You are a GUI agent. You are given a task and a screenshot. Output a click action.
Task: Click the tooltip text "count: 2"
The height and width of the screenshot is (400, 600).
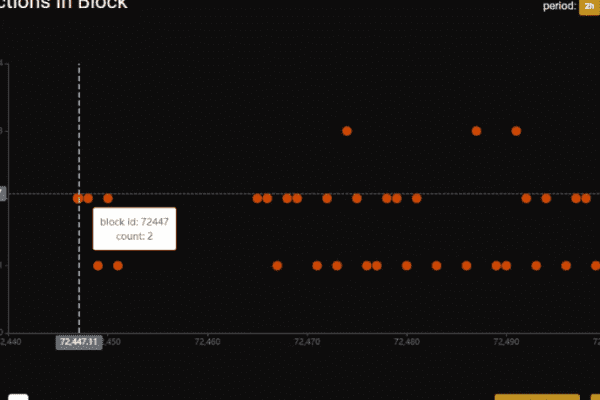pos(134,236)
